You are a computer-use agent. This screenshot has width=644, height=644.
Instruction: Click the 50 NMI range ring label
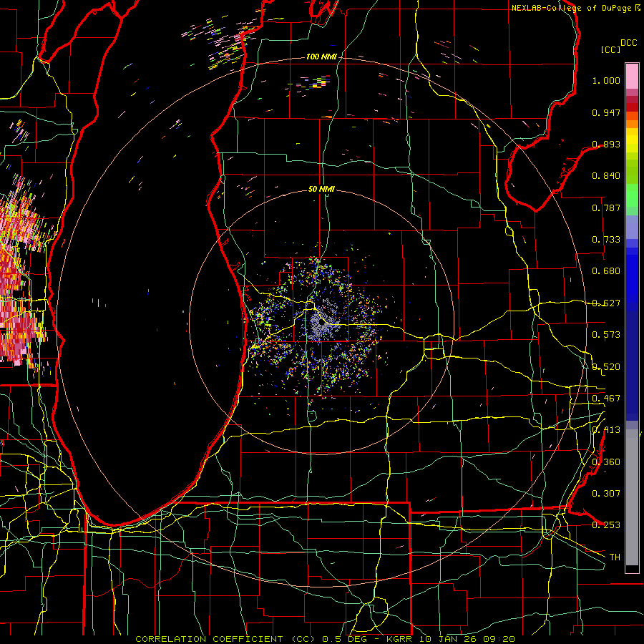pos(321,190)
